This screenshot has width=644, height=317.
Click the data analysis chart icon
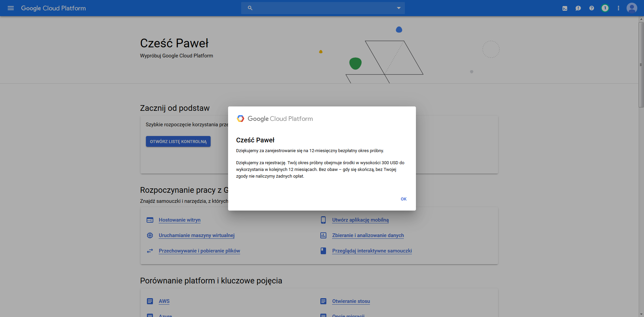click(x=323, y=235)
